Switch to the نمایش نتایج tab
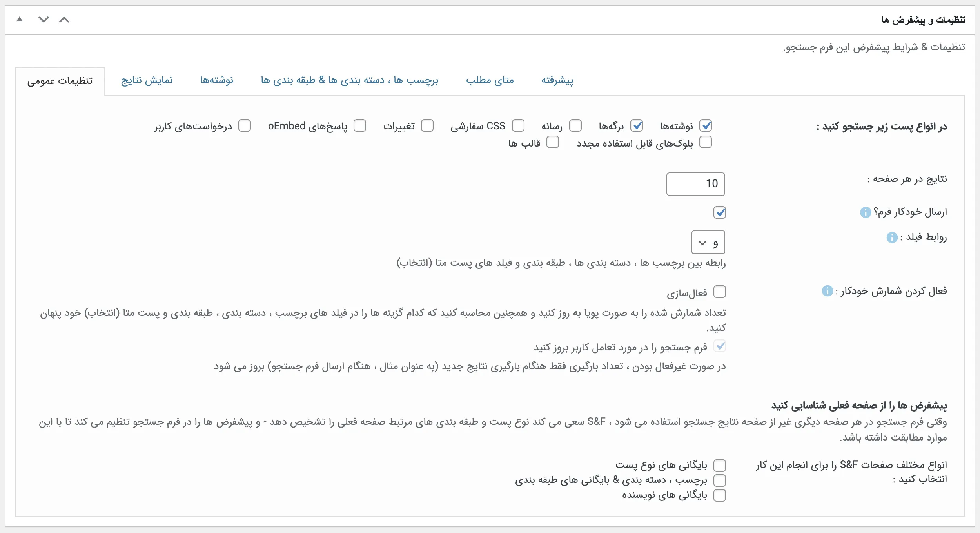 147,80
